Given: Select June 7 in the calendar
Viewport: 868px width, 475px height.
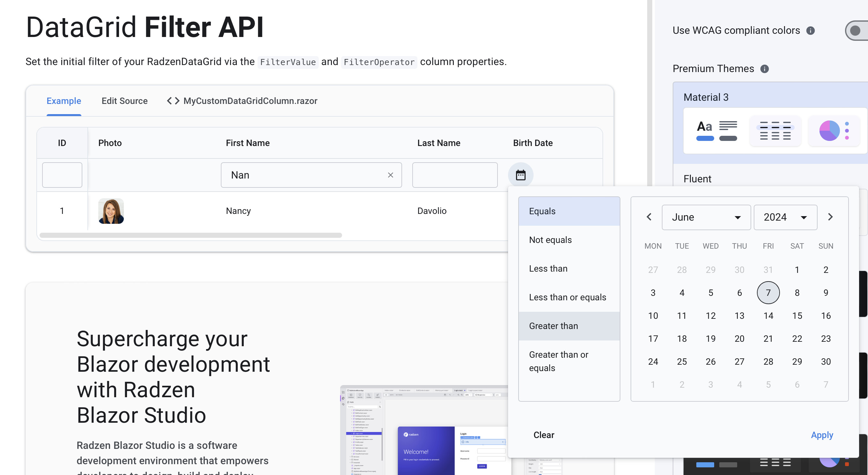Looking at the screenshot, I should pos(768,292).
